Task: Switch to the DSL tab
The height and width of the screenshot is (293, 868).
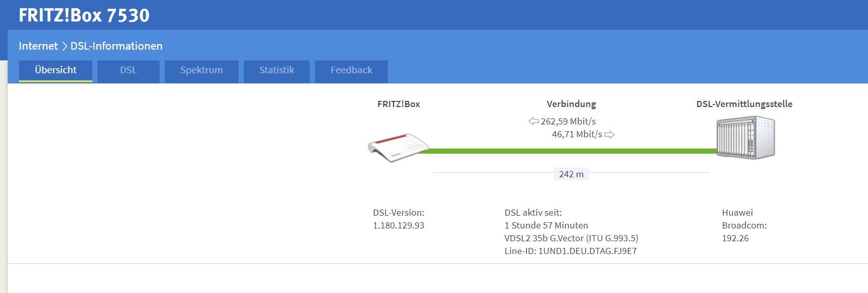Action: [128, 71]
